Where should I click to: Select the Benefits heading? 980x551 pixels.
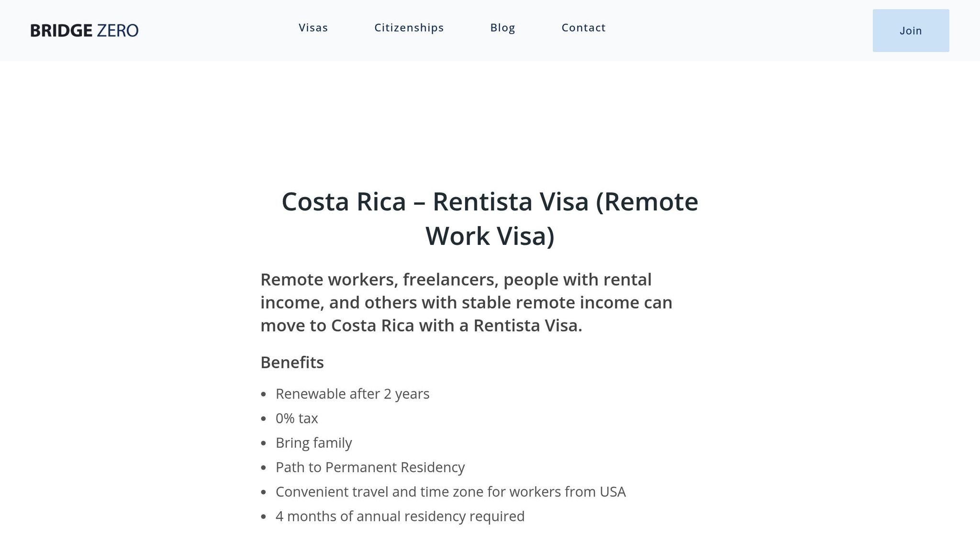click(x=292, y=363)
